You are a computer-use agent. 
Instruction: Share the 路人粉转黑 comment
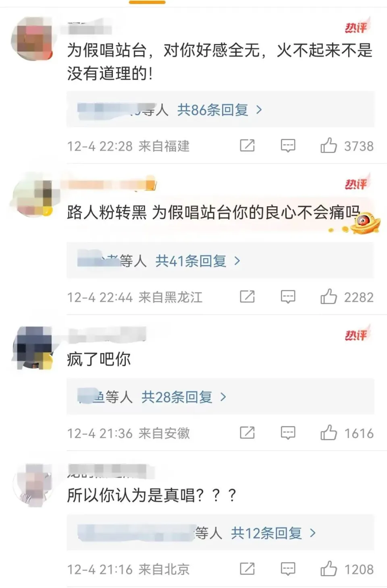pos(247,297)
